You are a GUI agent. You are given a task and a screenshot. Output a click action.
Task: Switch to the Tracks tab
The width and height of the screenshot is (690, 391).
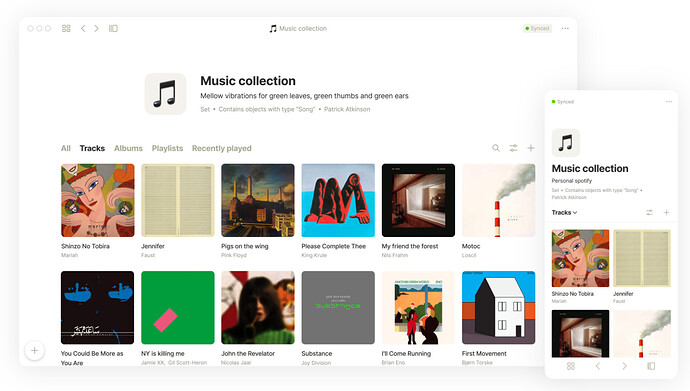pyautogui.click(x=92, y=148)
